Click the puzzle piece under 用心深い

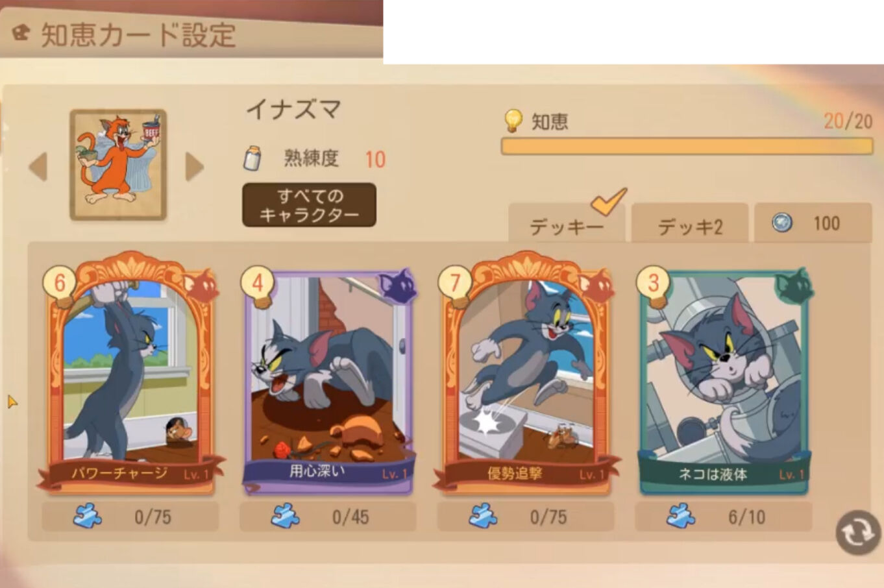286,517
